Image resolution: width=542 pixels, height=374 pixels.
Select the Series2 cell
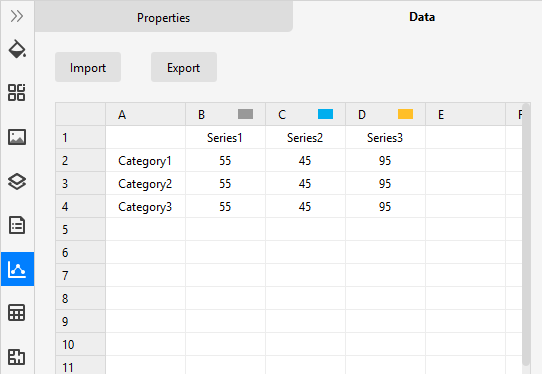click(305, 138)
